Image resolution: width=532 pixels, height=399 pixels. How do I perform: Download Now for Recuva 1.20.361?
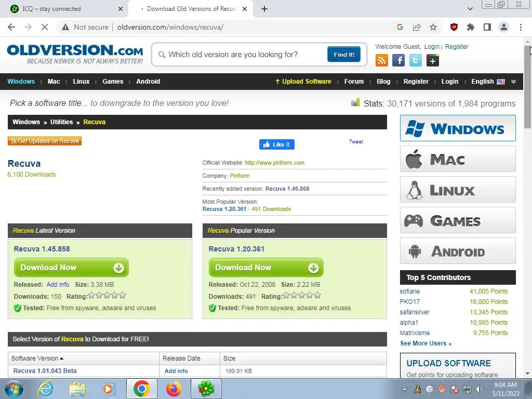(266, 268)
